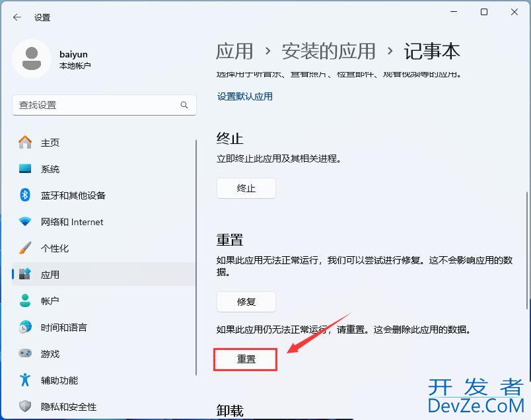This screenshot has height=420, width=531.
Task: Click the gamepad icon for 游戏
Action: (x=25, y=353)
